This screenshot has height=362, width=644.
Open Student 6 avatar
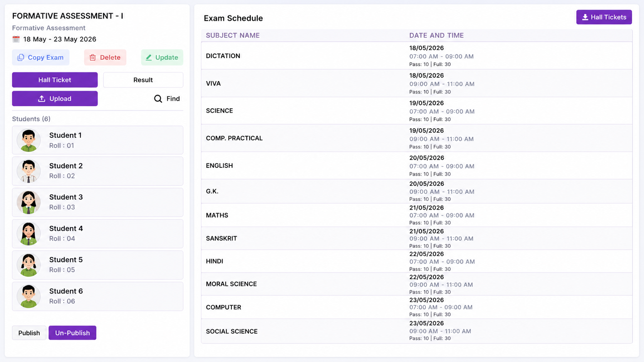click(x=29, y=296)
